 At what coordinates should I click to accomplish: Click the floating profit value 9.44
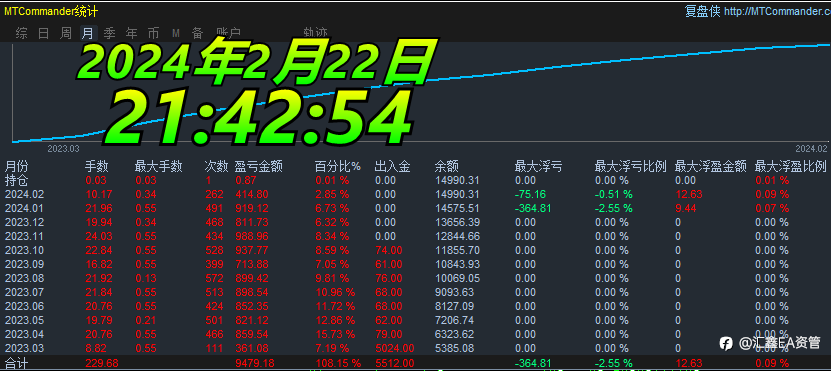pyautogui.click(x=686, y=208)
